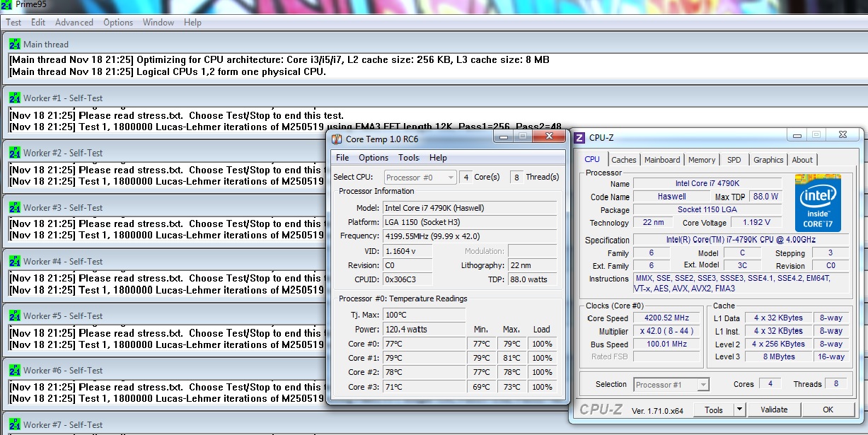Click the Core #2 load 100% value
Screen dimensions: 868x435
[x=542, y=373]
